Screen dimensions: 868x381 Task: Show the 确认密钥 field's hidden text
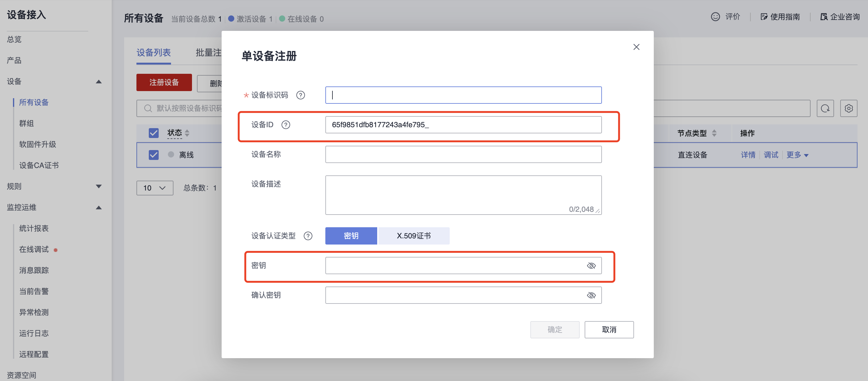(x=591, y=295)
